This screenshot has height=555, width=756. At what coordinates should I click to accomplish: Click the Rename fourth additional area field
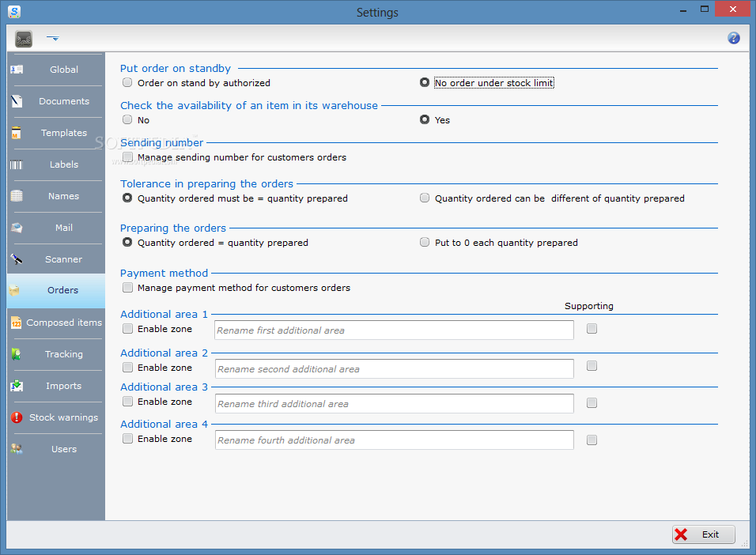coord(394,440)
